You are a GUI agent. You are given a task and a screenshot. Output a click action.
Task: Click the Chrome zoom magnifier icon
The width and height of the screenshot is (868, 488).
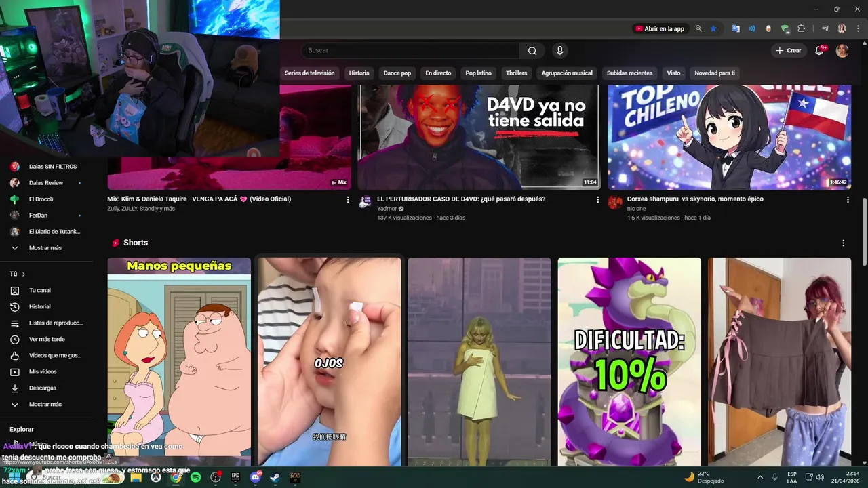(698, 28)
